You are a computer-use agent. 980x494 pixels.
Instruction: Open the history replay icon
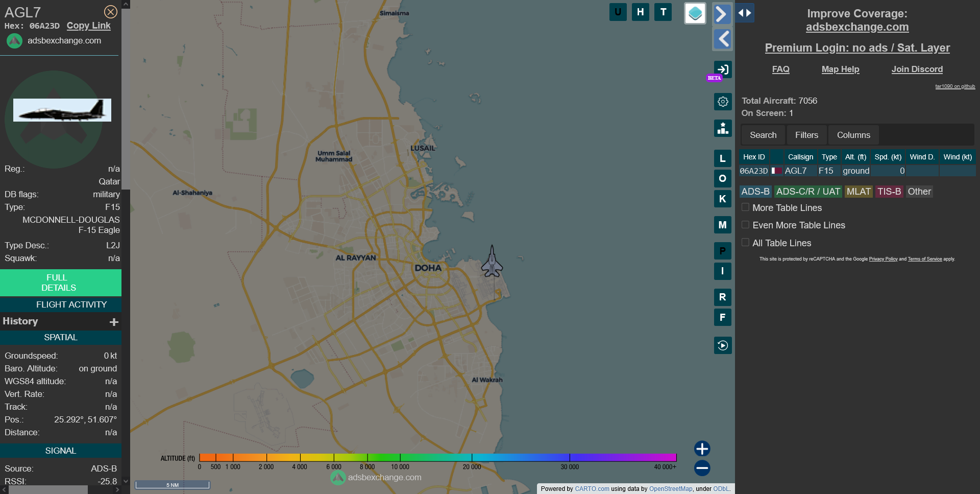point(722,345)
